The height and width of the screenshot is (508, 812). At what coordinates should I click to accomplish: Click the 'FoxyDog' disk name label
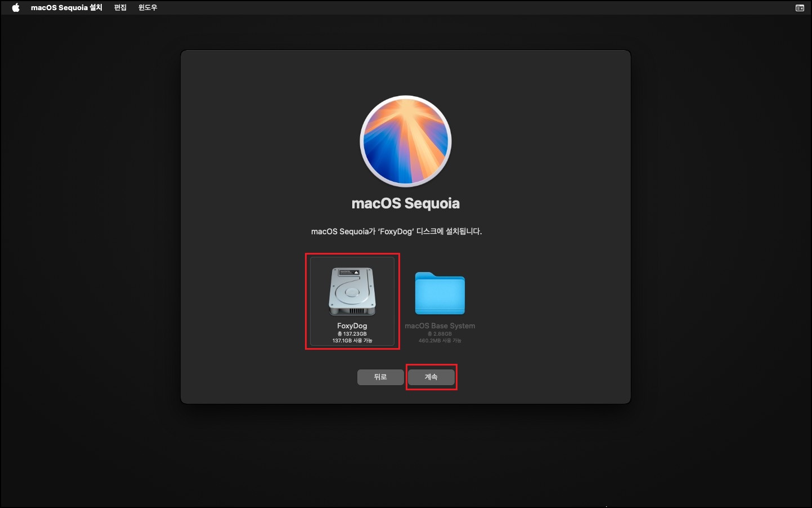[352, 326]
